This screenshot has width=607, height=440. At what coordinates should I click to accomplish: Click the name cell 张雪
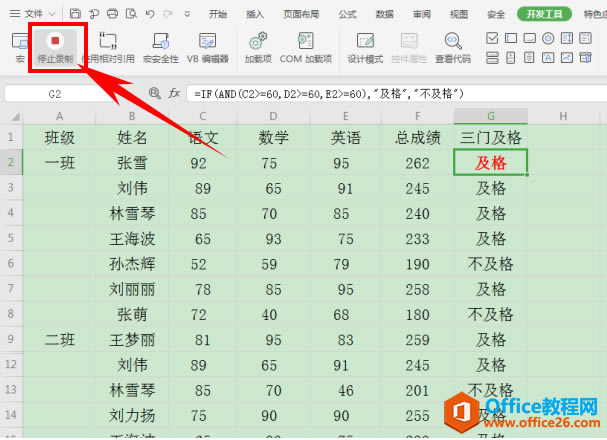point(132,163)
